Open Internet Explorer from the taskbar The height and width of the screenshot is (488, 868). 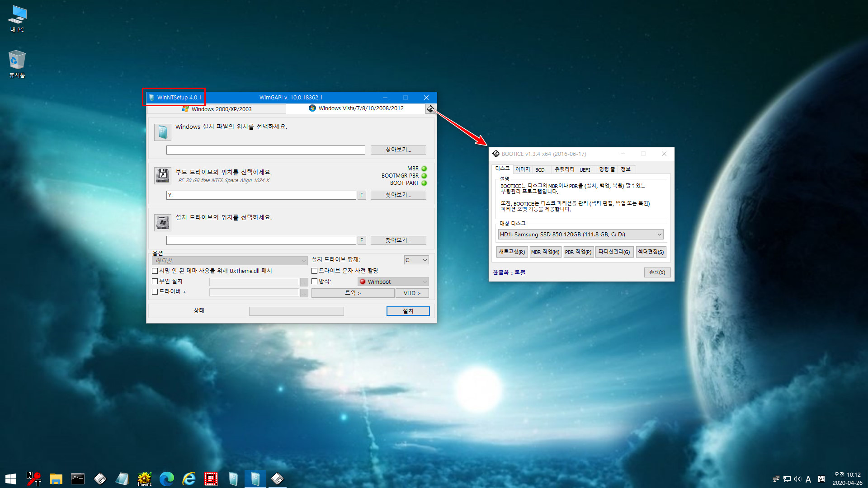(x=189, y=479)
